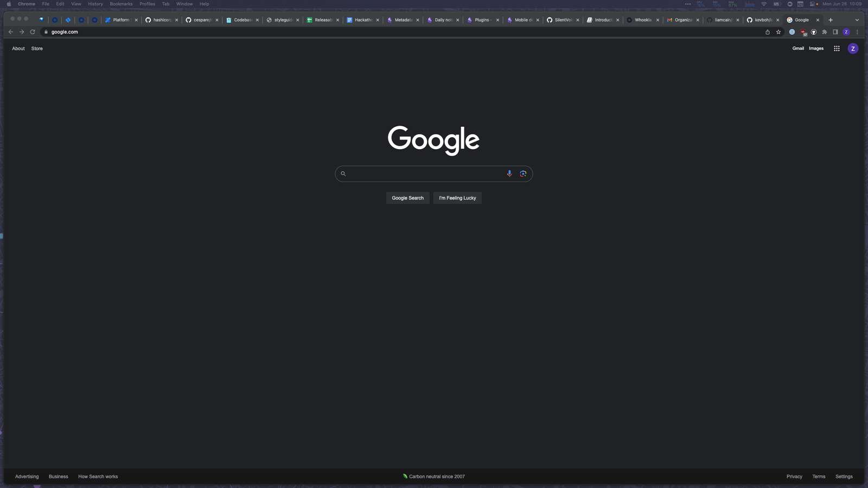Screen dimensions: 868x488
Task: Close the Whookla tab
Action: (x=658, y=20)
